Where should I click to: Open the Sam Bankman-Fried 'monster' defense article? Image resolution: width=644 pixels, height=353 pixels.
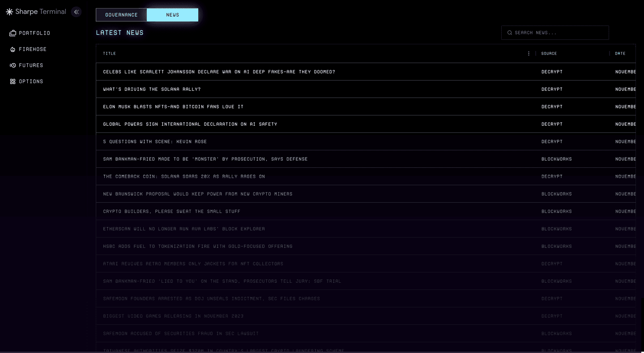coord(205,159)
